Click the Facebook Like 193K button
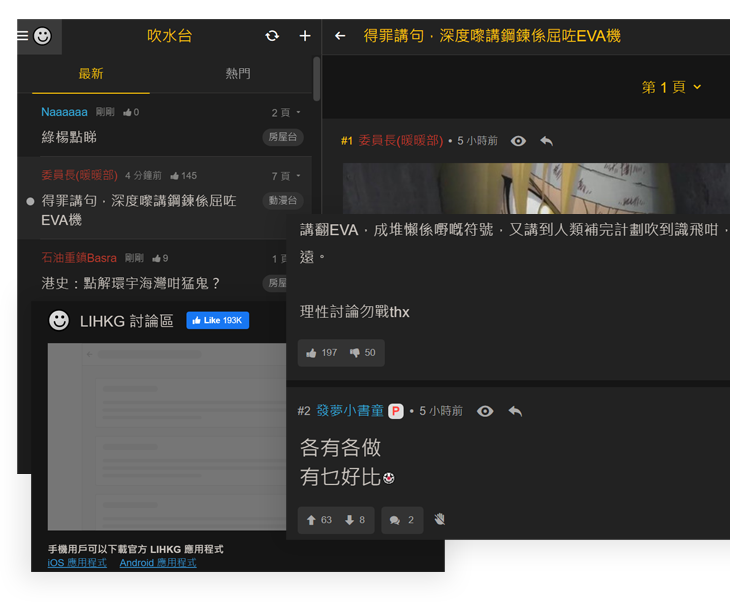The image size is (730, 602). (x=217, y=320)
